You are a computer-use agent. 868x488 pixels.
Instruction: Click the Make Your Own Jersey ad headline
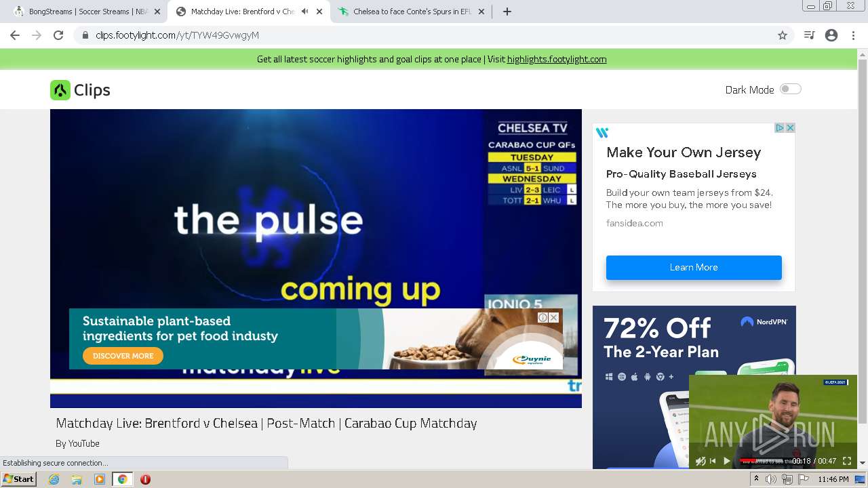(684, 152)
